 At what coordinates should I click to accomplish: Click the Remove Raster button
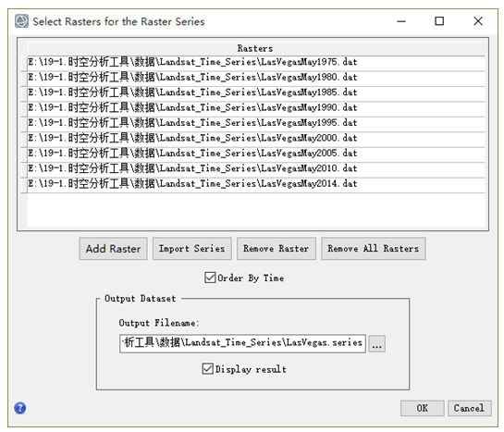(x=277, y=249)
